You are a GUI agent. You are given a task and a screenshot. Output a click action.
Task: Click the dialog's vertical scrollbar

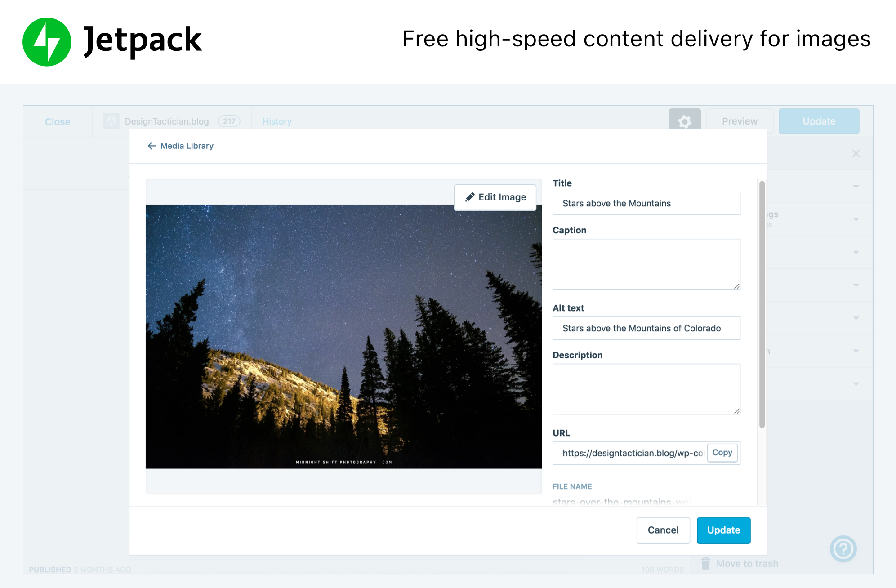click(762, 304)
